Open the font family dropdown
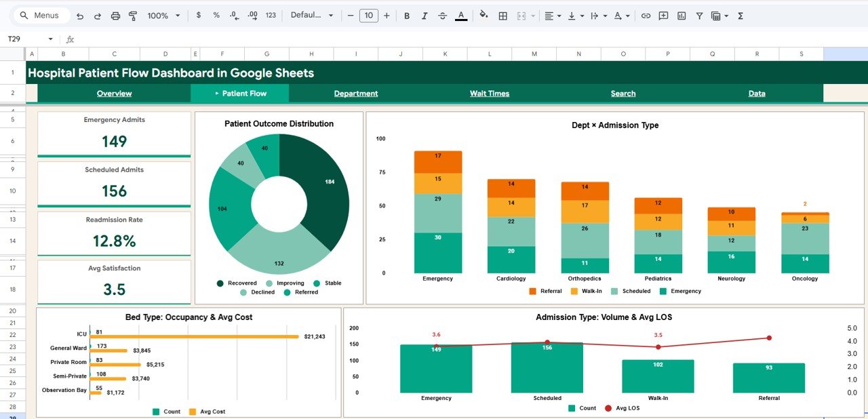Image resolution: width=868 pixels, height=419 pixels. click(312, 15)
